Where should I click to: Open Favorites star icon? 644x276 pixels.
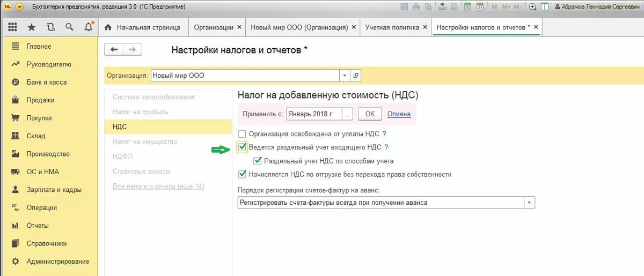coord(32,27)
